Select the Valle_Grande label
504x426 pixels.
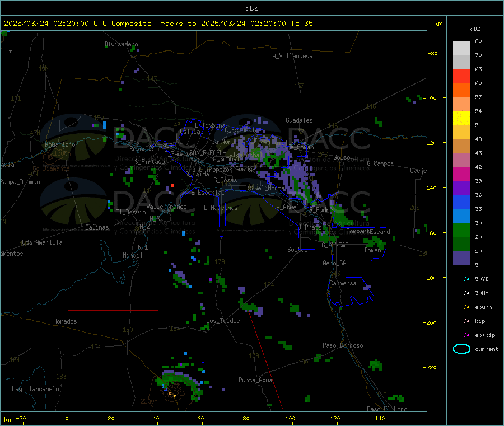point(166,207)
